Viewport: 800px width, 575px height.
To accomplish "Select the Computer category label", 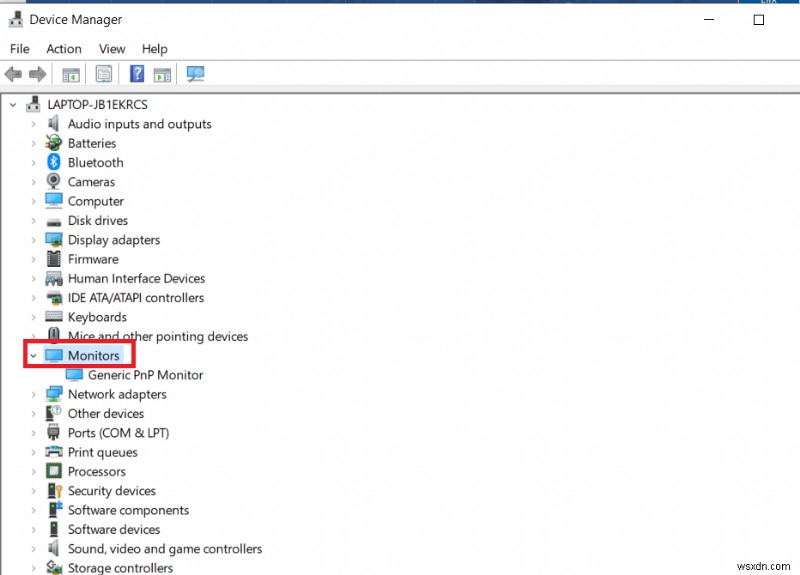I will [x=96, y=201].
